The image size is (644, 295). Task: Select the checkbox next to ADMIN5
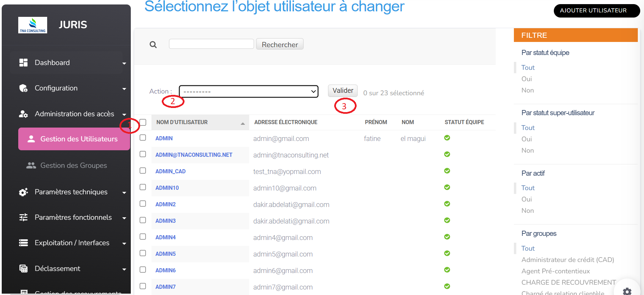tap(143, 253)
